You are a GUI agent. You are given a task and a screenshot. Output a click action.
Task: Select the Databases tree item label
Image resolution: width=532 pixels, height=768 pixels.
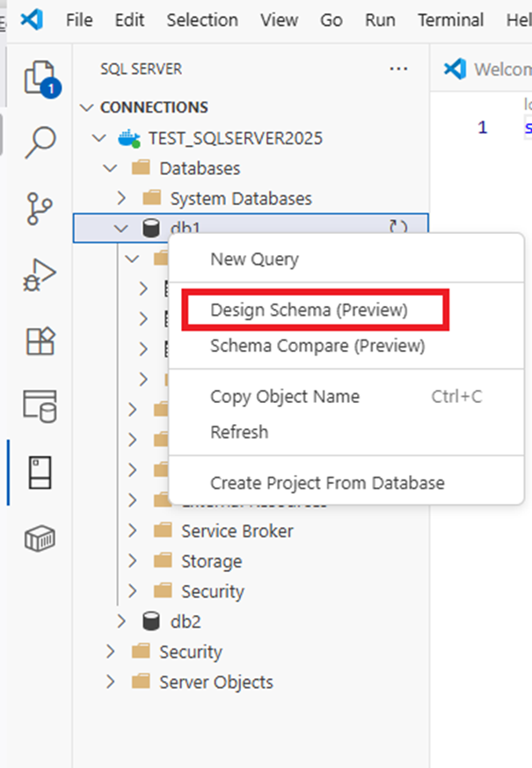(200, 169)
